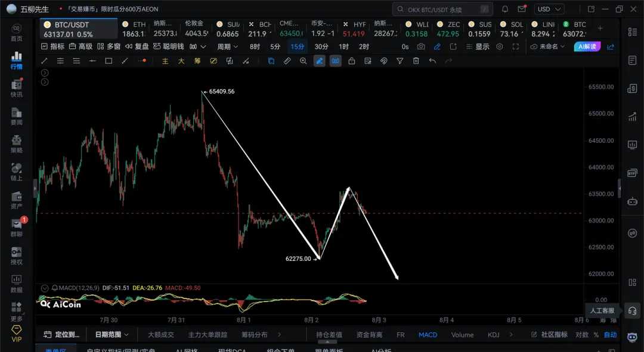Image resolution: width=644 pixels, height=352 pixels.
Task: Toggle the KDJ indicator
Action: [x=493, y=335]
